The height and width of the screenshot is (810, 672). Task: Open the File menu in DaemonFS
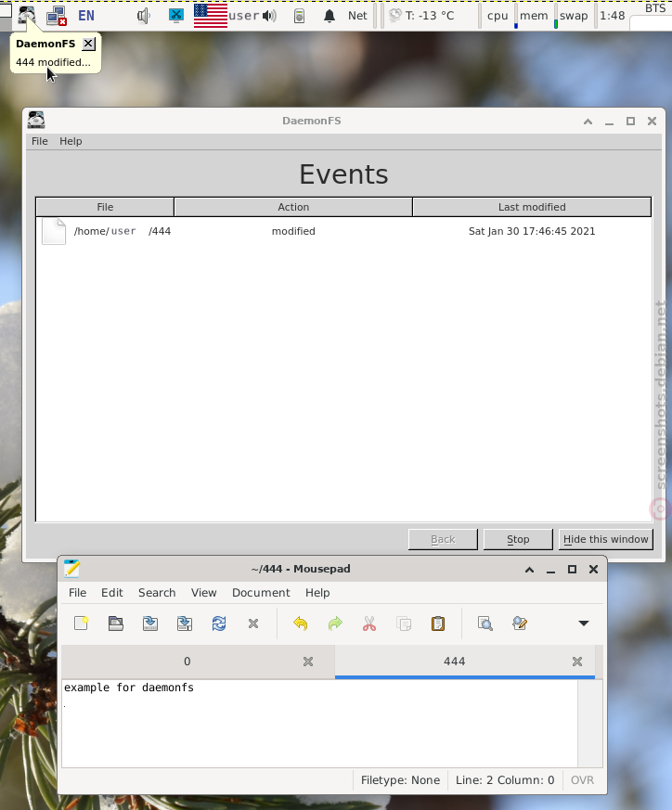40,141
